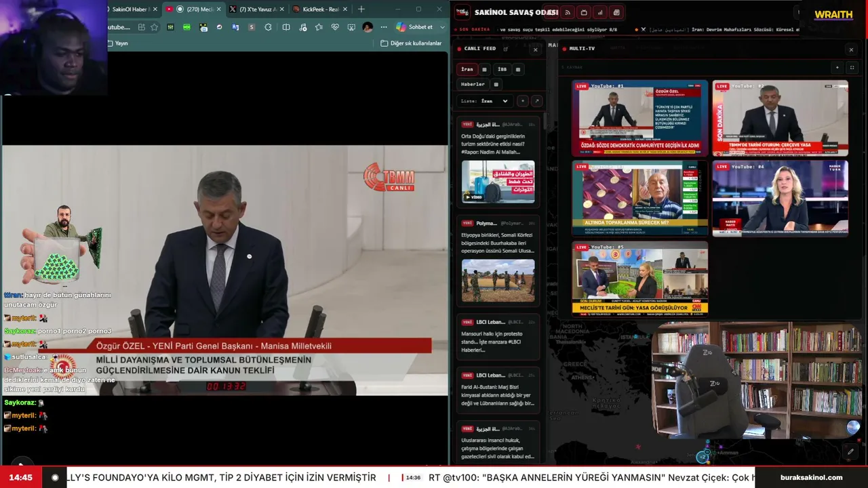868x488 pixels.
Task: Open YouTube #5 CNN Türk stream thumbnail
Action: (639, 279)
